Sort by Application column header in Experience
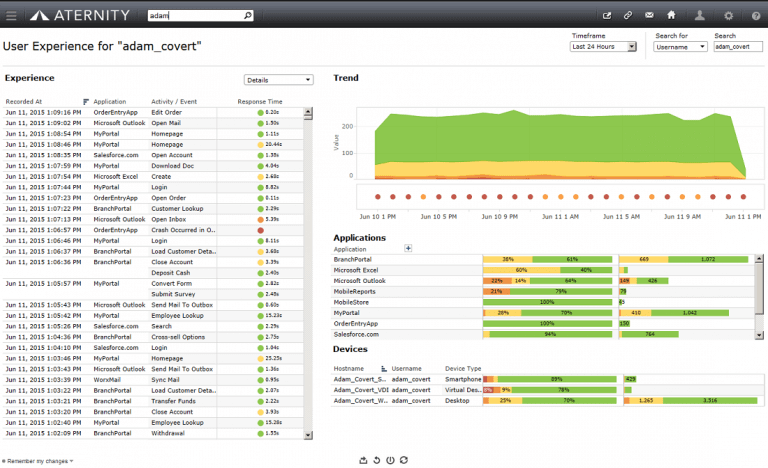Screen dimensions: 768x468 pyautogui.click(x=110, y=102)
